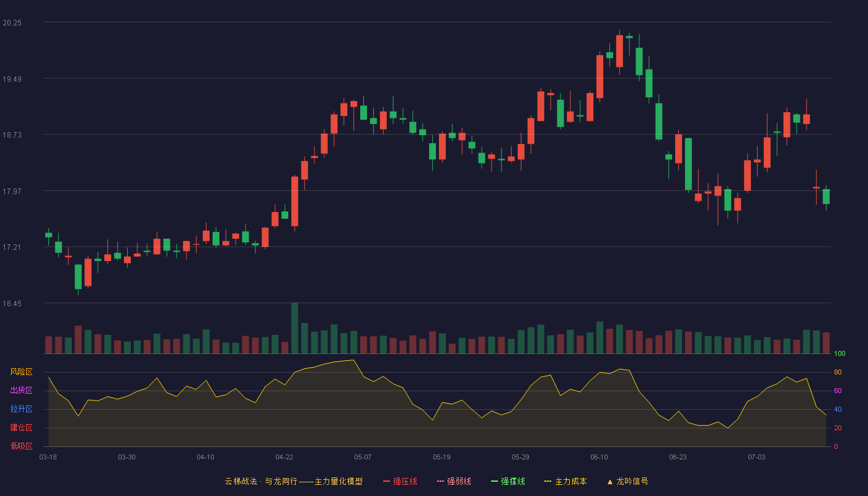Select the 拉升区 zone label
The image size is (868, 496).
point(21,409)
